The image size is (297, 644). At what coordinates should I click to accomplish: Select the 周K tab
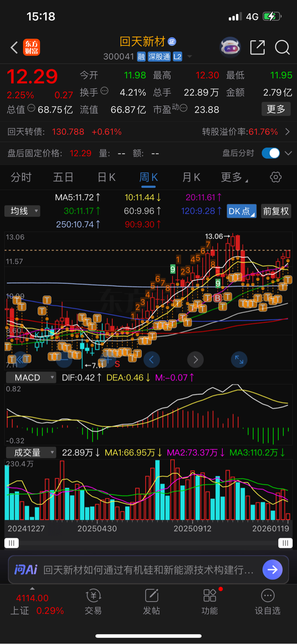coord(148,177)
